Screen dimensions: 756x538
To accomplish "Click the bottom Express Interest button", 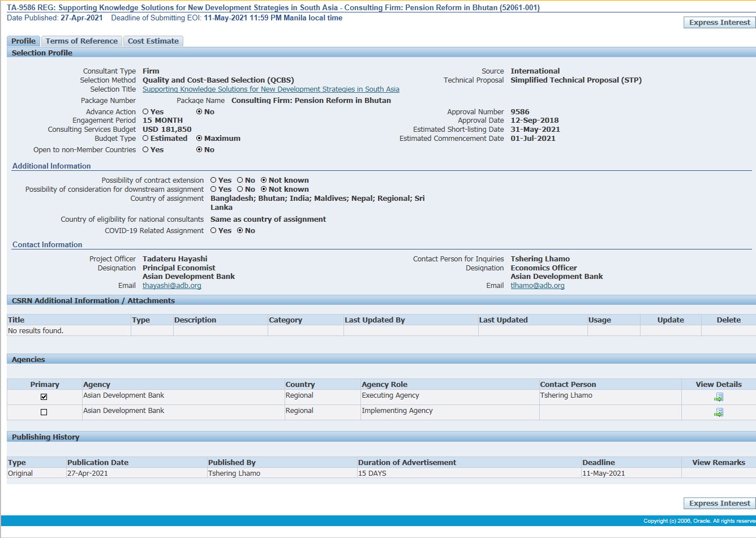I will (720, 503).
